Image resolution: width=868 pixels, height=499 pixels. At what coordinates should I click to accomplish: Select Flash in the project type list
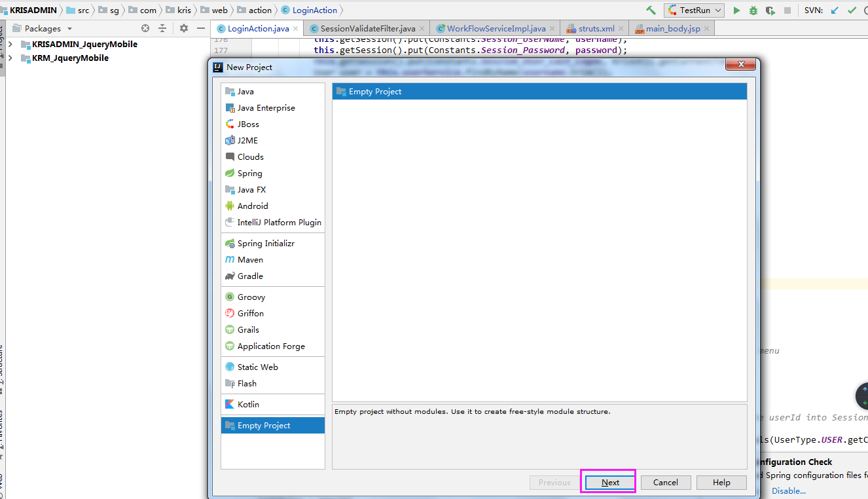(273, 383)
